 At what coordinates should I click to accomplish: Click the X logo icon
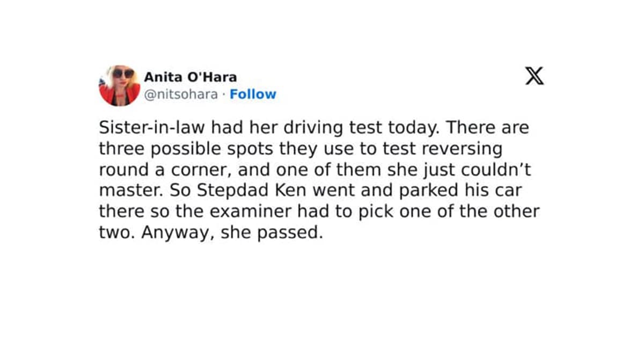pyautogui.click(x=533, y=76)
